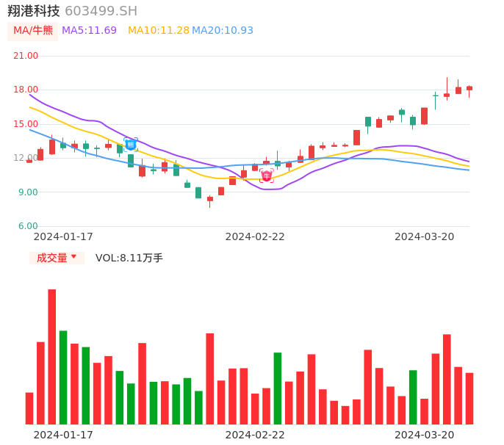The image size is (504, 445).
Task: Click the red bull signal marker on chart
Action: point(267,176)
